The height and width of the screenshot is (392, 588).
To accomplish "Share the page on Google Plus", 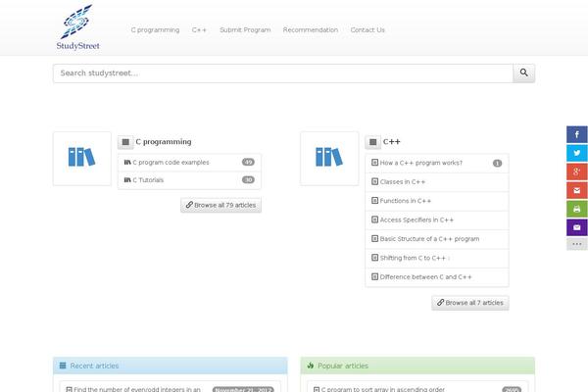I will pos(577,171).
